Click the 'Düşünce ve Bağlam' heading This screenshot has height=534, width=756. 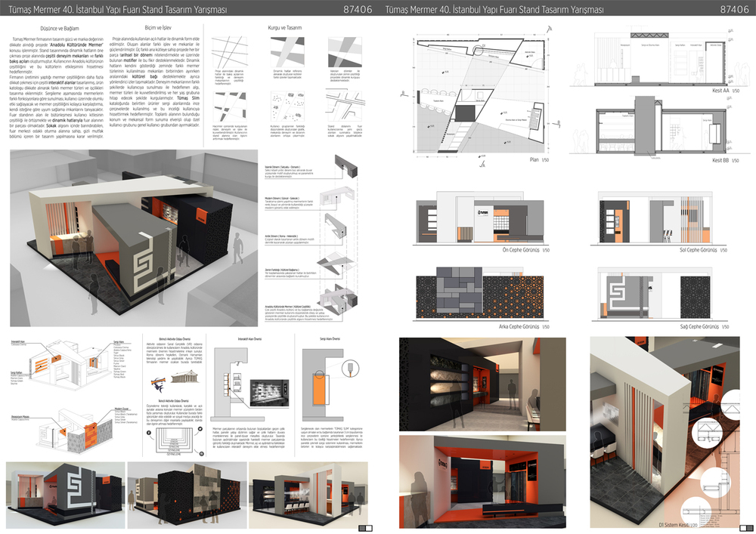tap(60, 29)
